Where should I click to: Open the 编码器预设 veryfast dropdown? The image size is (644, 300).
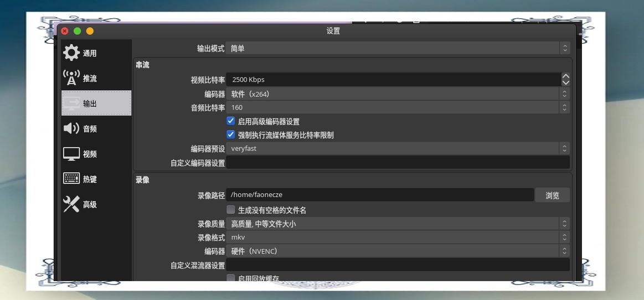coord(398,148)
